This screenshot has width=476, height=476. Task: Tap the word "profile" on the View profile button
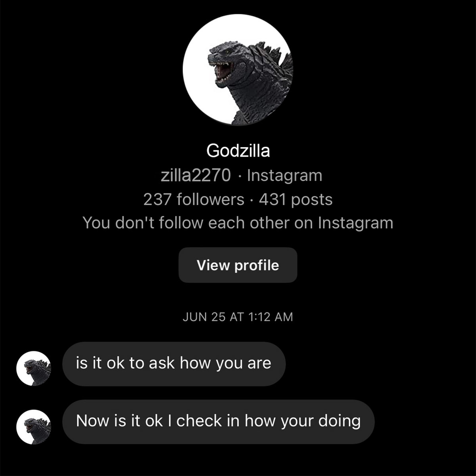pos(257,265)
